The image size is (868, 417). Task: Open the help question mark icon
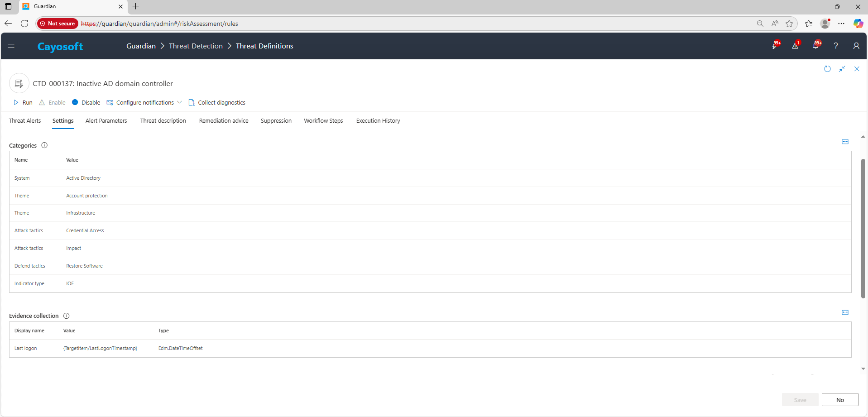pos(836,46)
